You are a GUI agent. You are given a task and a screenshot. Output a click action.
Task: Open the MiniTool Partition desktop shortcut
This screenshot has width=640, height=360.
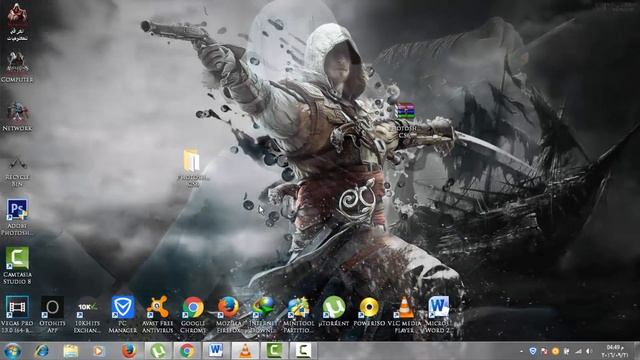tap(298, 314)
